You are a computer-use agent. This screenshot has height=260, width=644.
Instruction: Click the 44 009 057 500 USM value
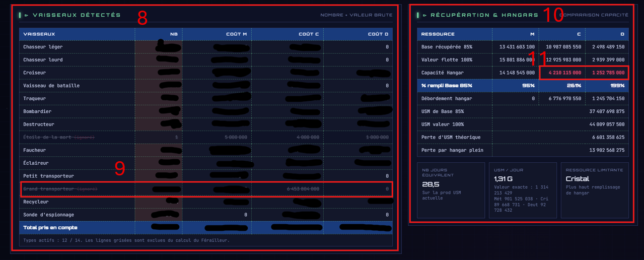click(x=607, y=124)
